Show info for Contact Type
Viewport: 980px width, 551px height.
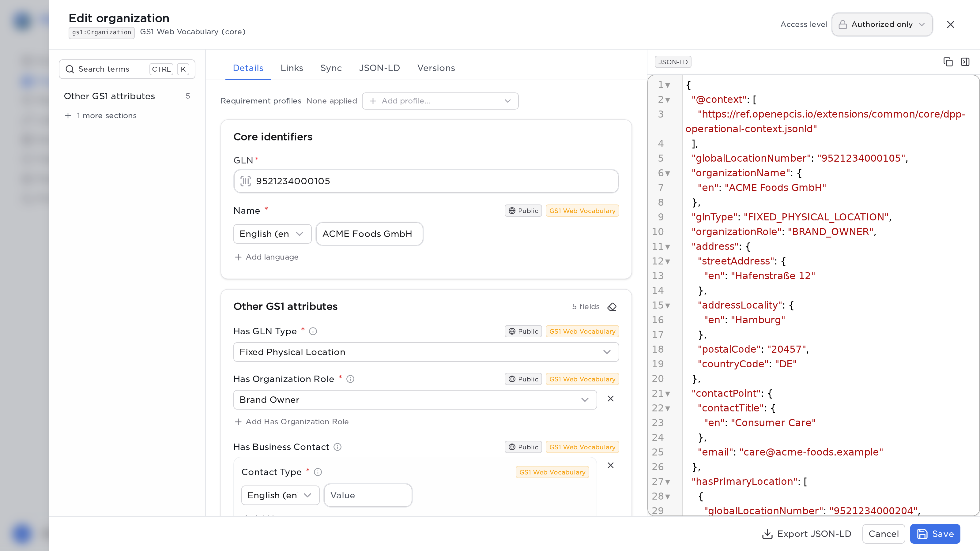coord(318,472)
